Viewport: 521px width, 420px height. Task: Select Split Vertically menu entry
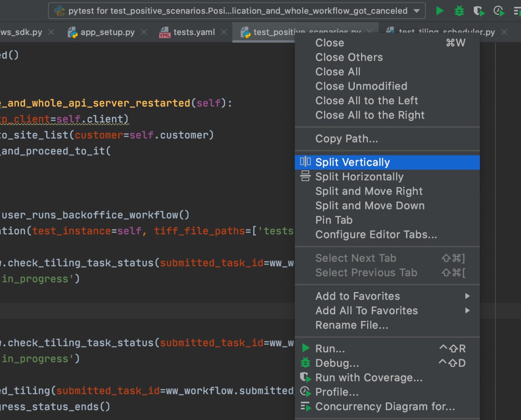(x=387, y=162)
